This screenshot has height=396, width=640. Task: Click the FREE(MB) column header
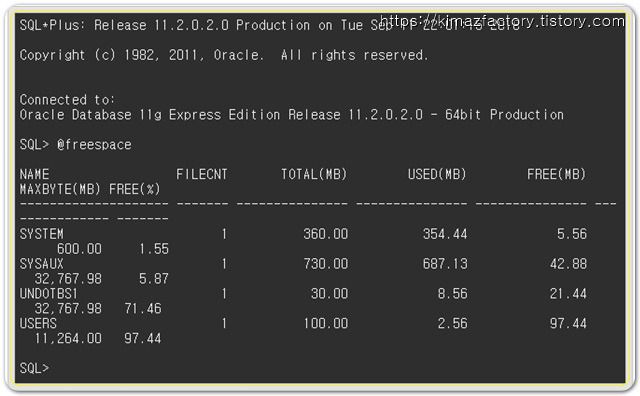pyautogui.click(x=557, y=174)
